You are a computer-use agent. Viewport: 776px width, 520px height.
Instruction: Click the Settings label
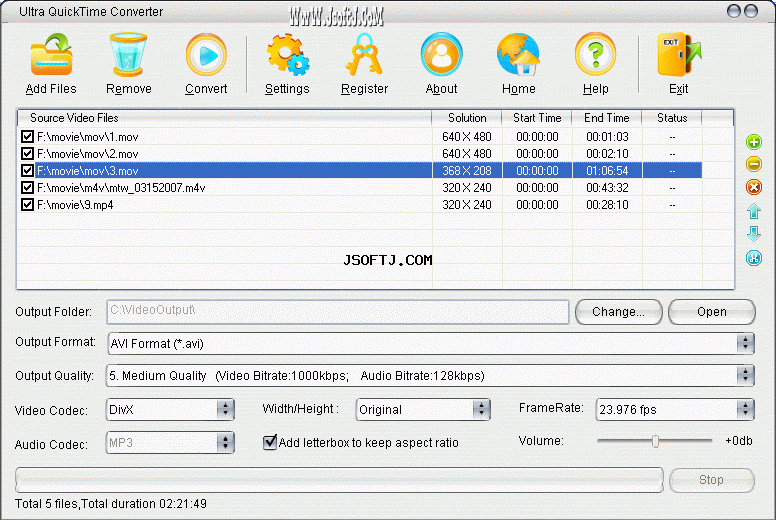(x=287, y=89)
